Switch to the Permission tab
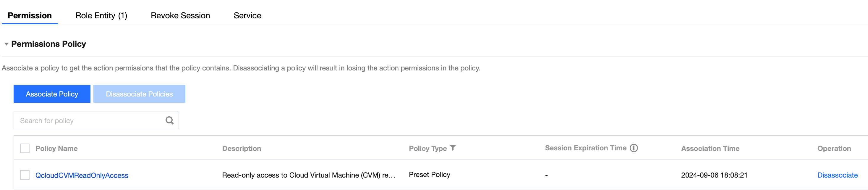 (x=30, y=15)
